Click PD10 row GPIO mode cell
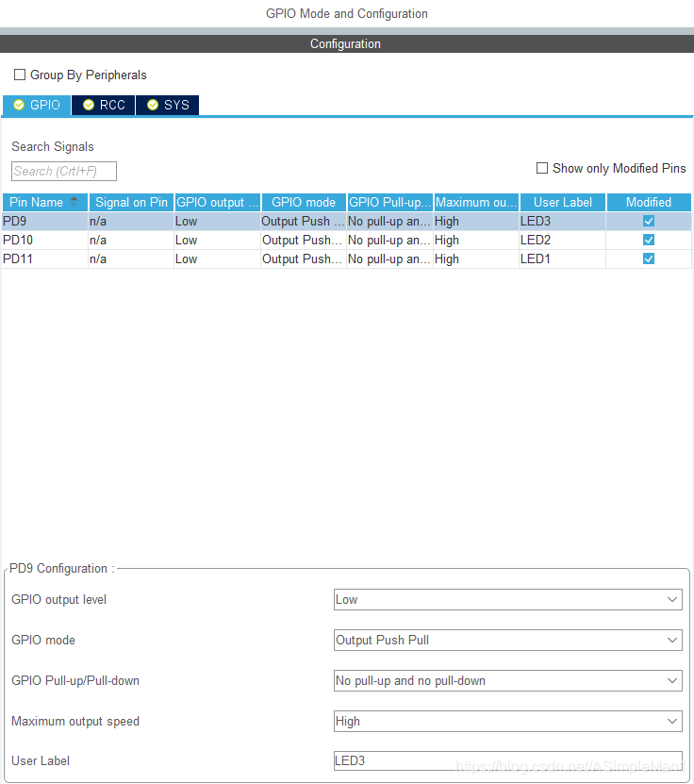The image size is (694, 784). coord(304,240)
